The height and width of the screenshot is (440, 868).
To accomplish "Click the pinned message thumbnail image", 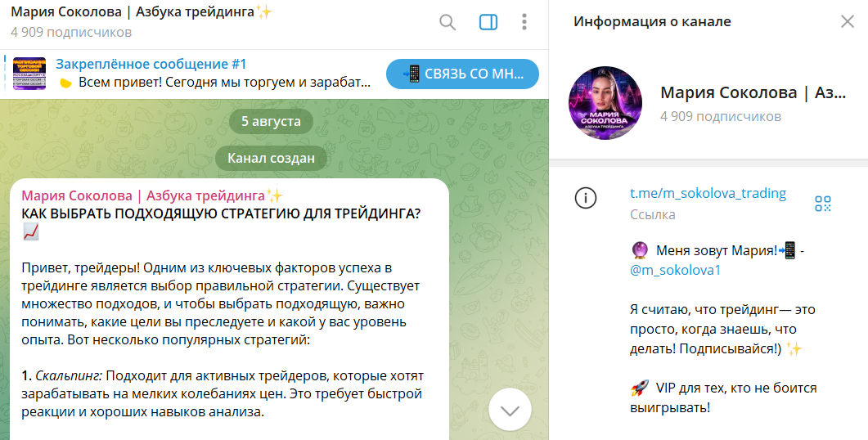I will (29, 74).
